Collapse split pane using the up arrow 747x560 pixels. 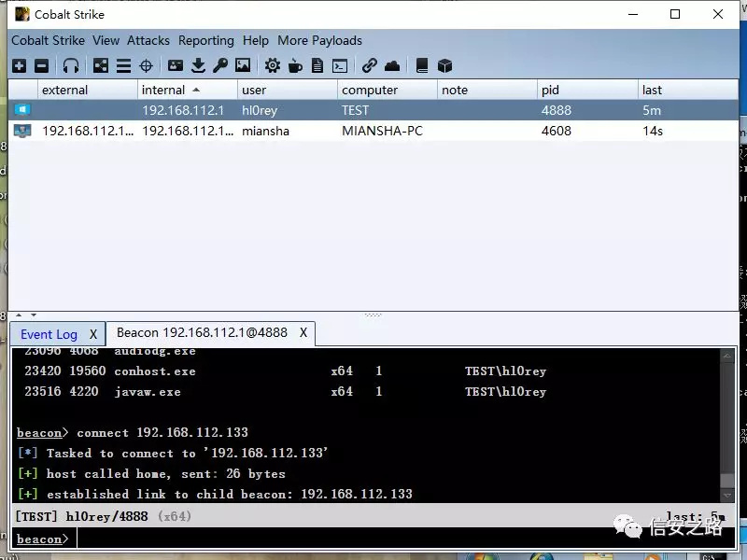(x=19, y=315)
